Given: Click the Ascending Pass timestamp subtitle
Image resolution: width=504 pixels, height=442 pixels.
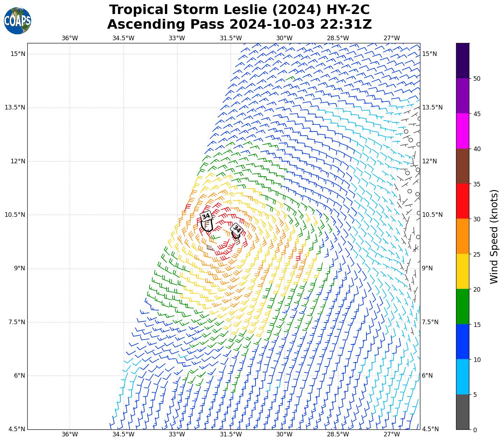Looking at the screenshot, I should point(239,24).
